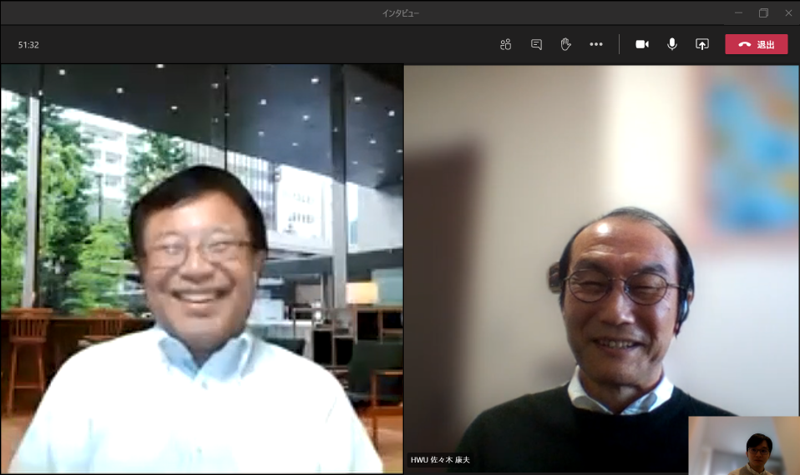Screen dimensions: 800x475
Task: Share your screen content
Action: (x=702, y=44)
